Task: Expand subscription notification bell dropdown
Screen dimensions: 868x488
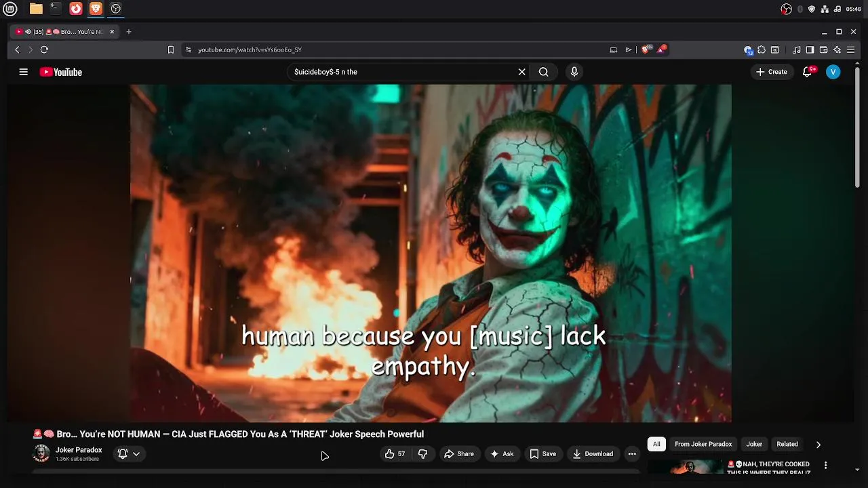Action: click(x=128, y=454)
